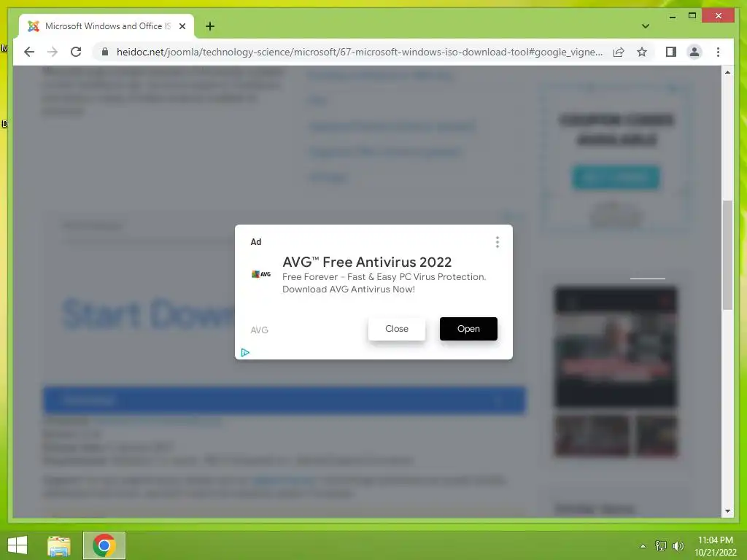View site information via lock icon
The image size is (747, 560).
tap(105, 52)
